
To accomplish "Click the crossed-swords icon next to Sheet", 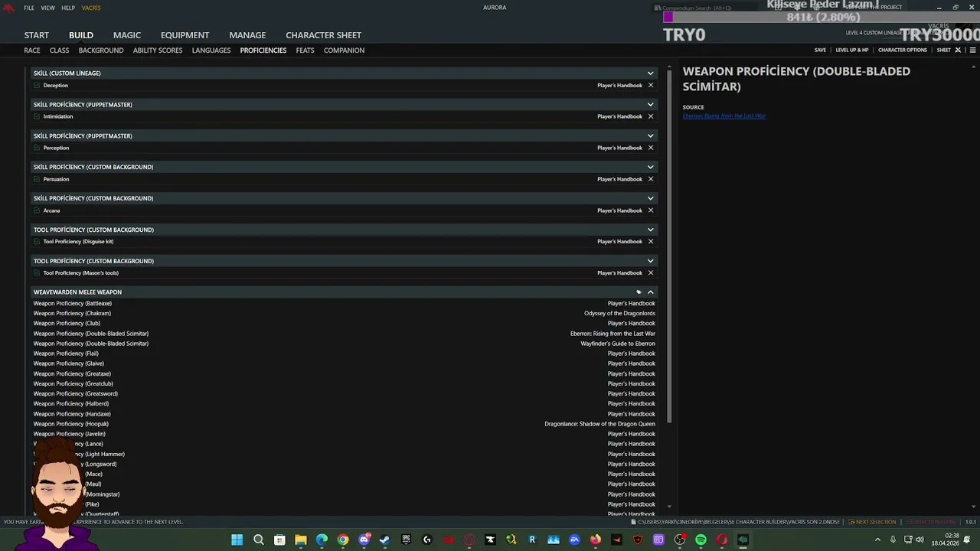I will [958, 50].
